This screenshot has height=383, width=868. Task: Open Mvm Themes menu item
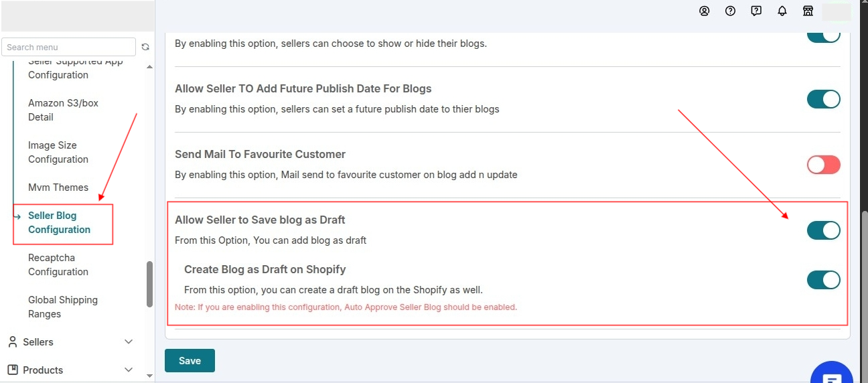[58, 187]
